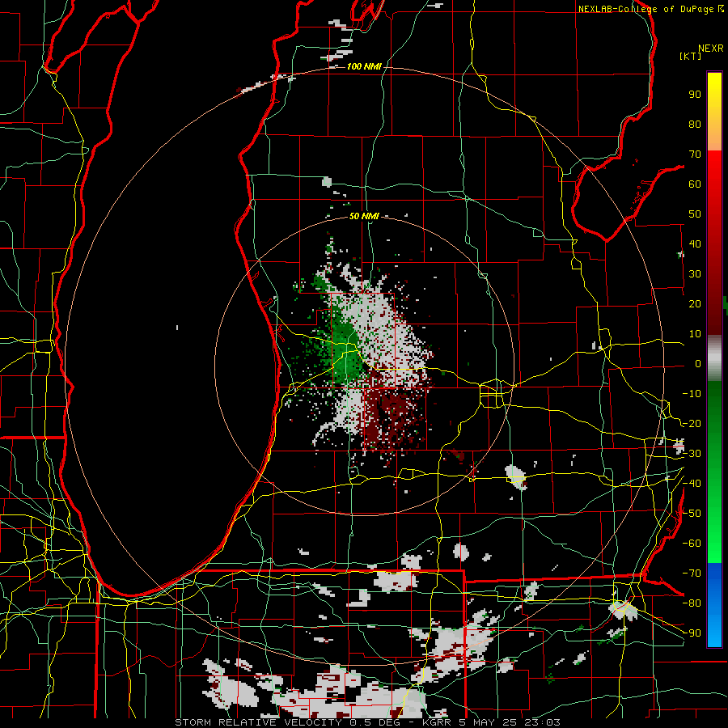
Task: Click the positive 60 knot scale label
Action: [x=695, y=184]
